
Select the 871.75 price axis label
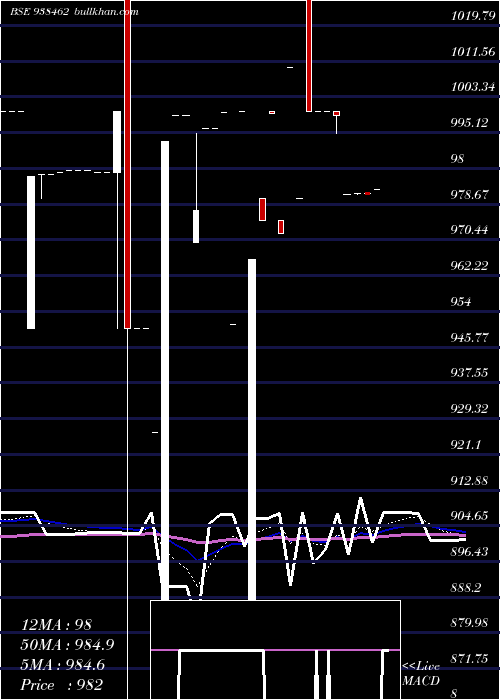[469, 658]
